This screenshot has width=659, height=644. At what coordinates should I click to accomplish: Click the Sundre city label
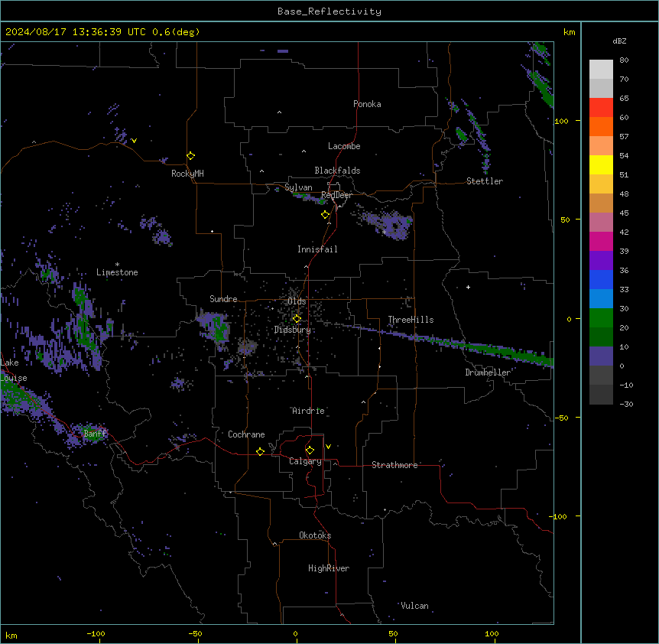coord(223,299)
